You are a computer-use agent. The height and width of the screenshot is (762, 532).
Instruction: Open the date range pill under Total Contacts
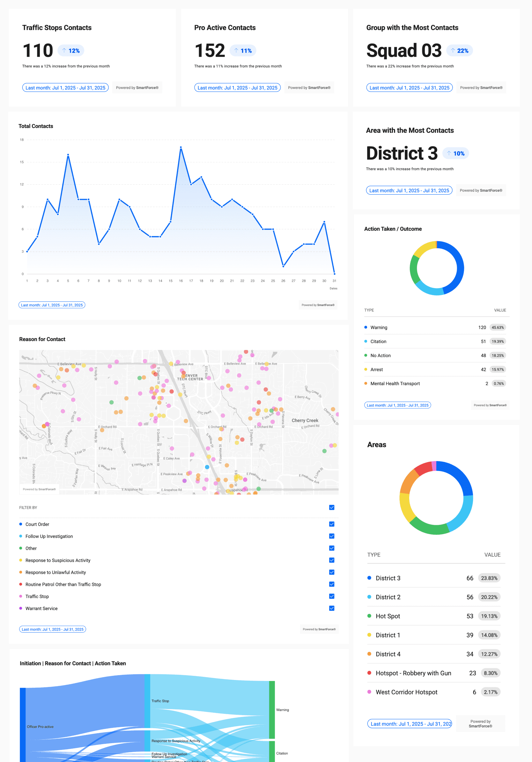[x=52, y=305]
